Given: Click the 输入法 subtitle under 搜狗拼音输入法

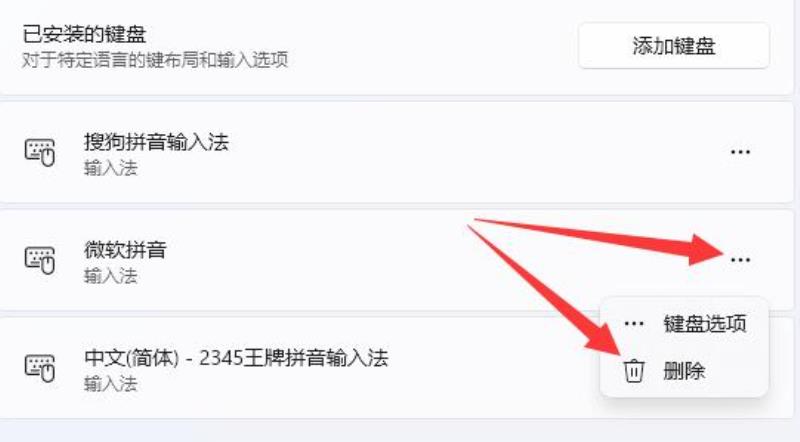Looking at the screenshot, I should [x=111, y=168].
